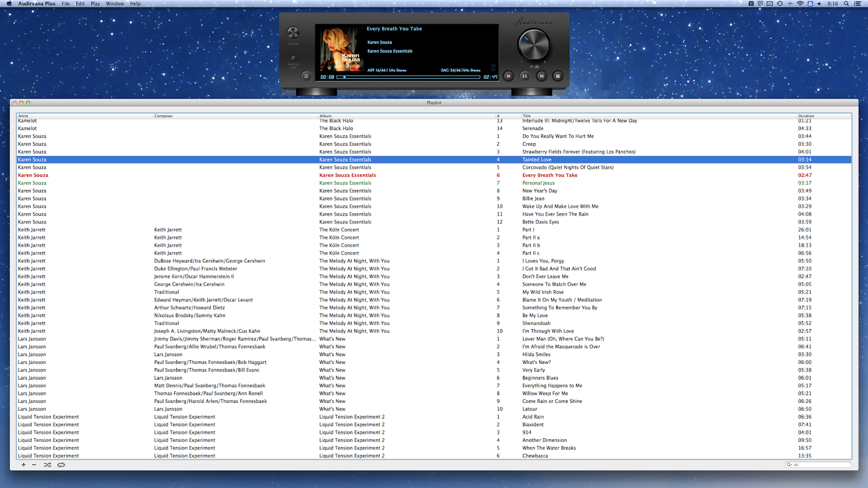Sort the playlist by the Album column
This screenshot has height=488, width=868.
point(407,115)
